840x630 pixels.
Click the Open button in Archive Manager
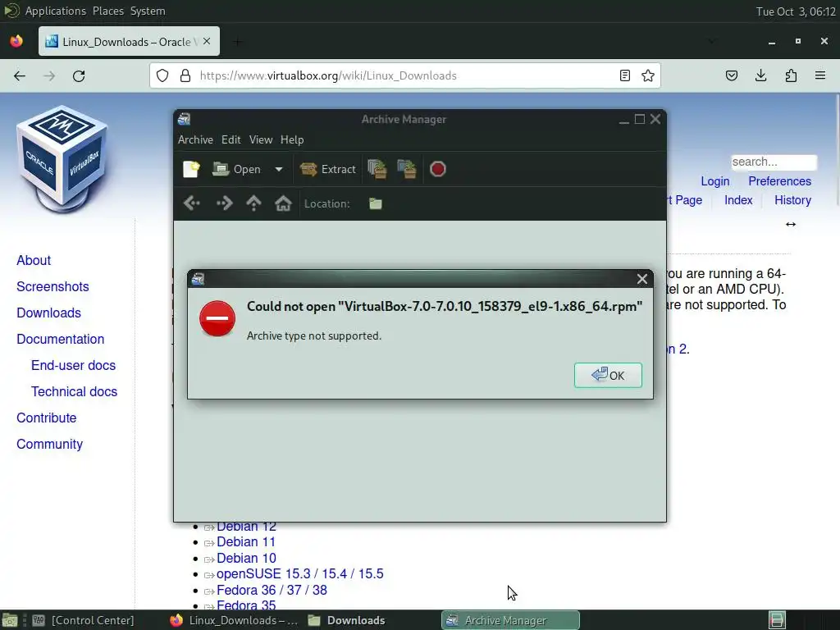[236, 169]
